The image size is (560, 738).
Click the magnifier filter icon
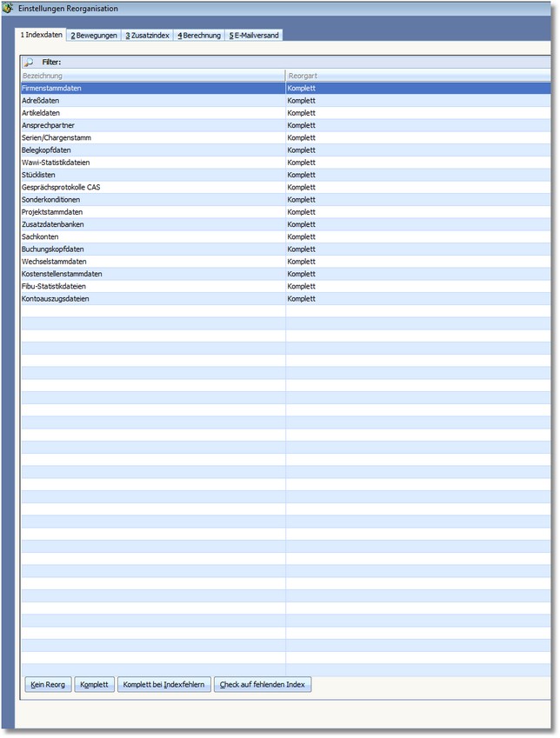coord(29,63)
